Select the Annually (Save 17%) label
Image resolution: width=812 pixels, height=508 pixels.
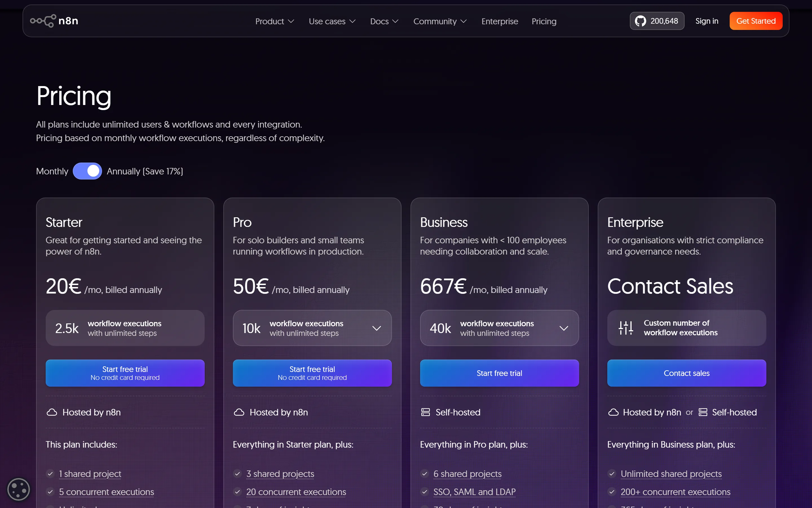145,171
